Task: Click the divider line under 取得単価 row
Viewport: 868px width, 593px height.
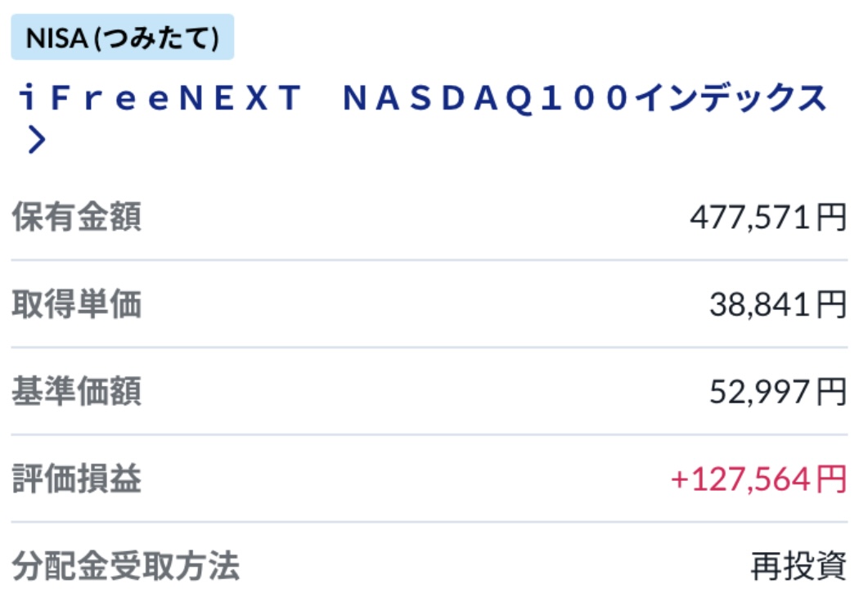Action: 429,347
